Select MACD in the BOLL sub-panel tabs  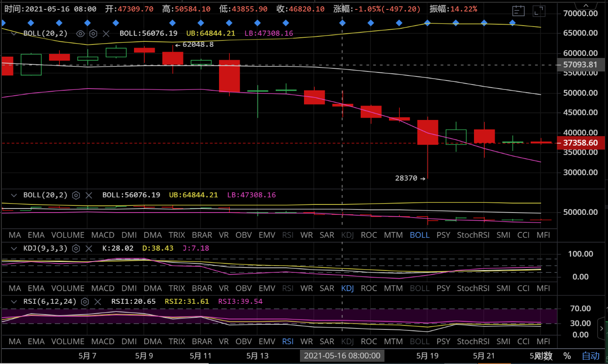[x=103, y=235]
